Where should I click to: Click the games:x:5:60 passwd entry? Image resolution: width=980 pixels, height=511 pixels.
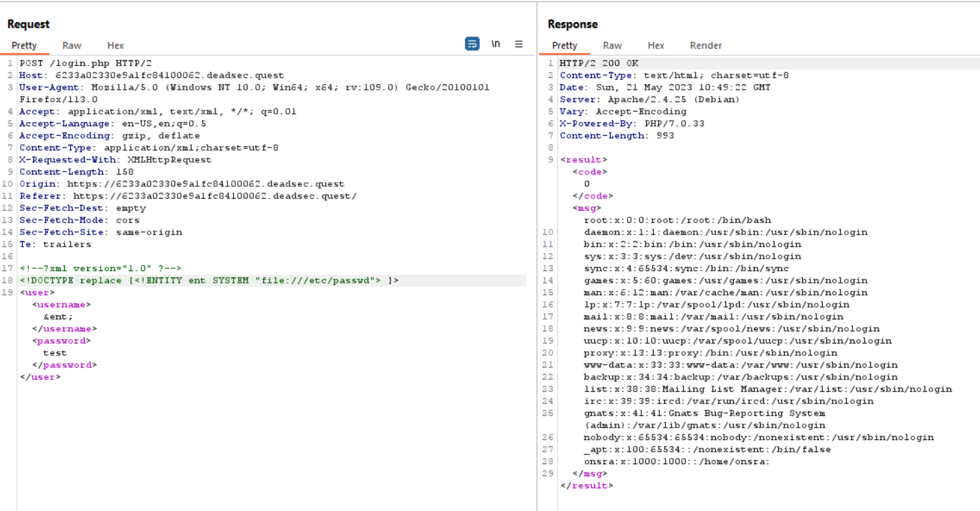(726, 281)
